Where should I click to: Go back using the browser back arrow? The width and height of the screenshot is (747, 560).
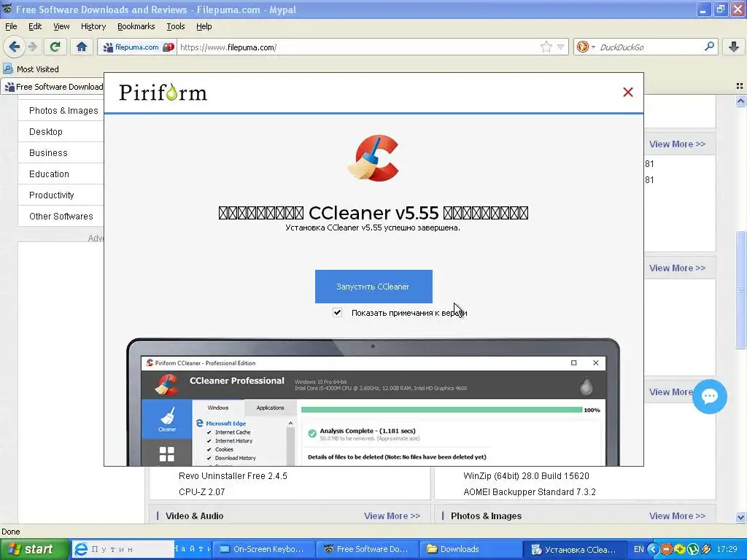pyautogui.click(x=14, y=47)
